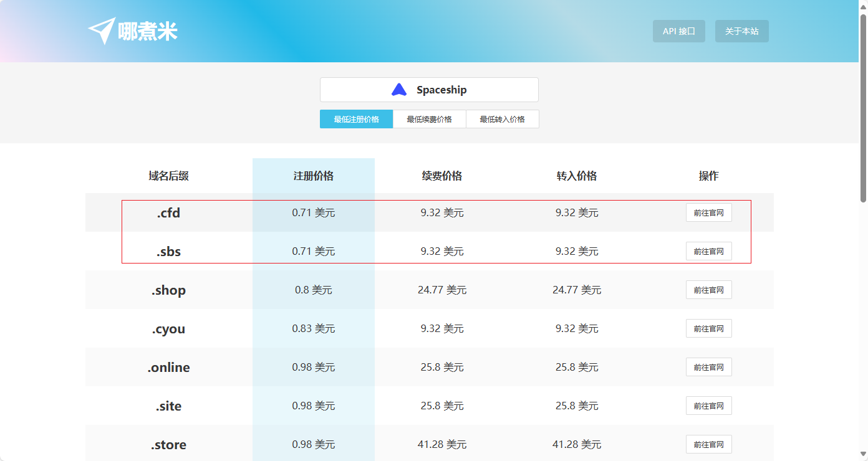Select the .cyou domain suffix
This screenshot has height=461, width=868.
coord(168,329)
